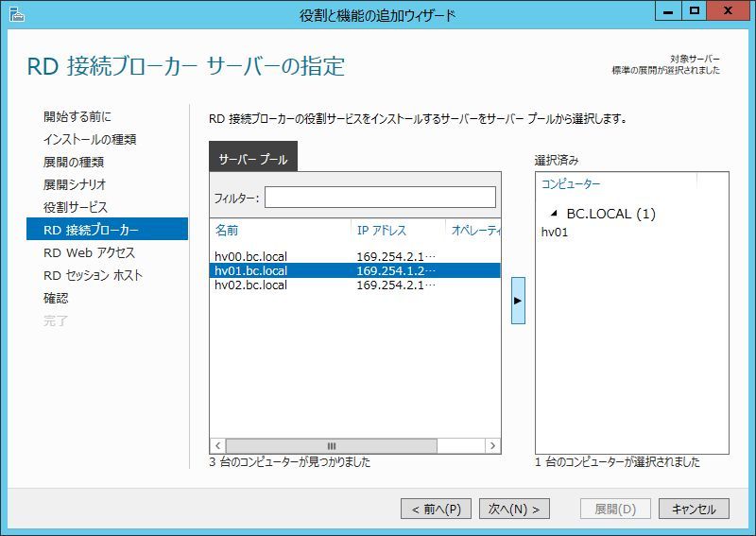The width and height of the screenshot is (756, 536).
Task: Maximize the wizard window
Action: point(694,10)
